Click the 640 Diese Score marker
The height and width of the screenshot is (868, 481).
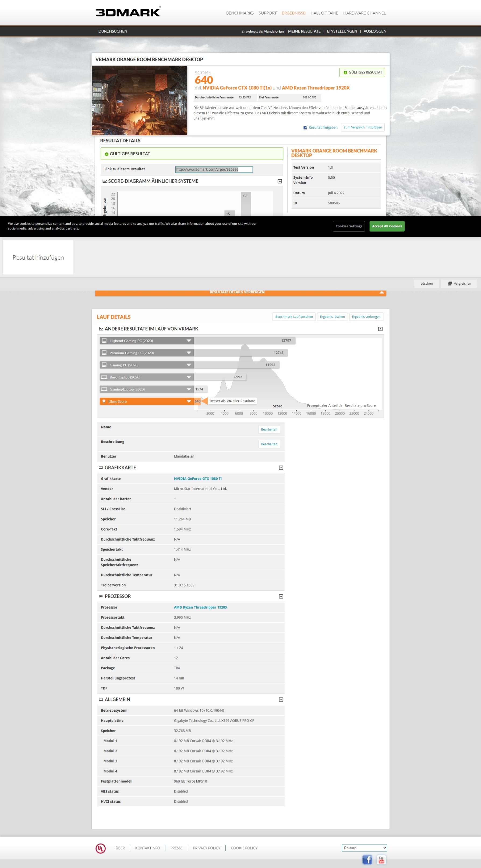pos(197,401)
